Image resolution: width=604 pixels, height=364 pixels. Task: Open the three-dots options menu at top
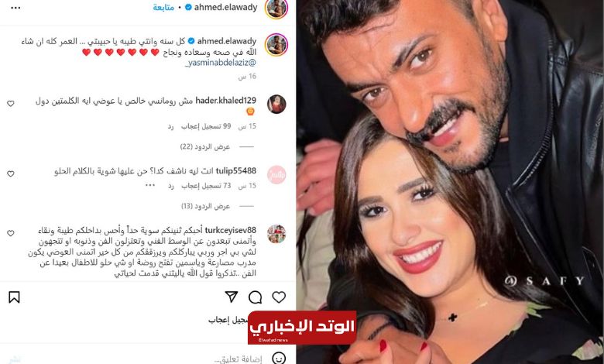[x=15, y=8]
